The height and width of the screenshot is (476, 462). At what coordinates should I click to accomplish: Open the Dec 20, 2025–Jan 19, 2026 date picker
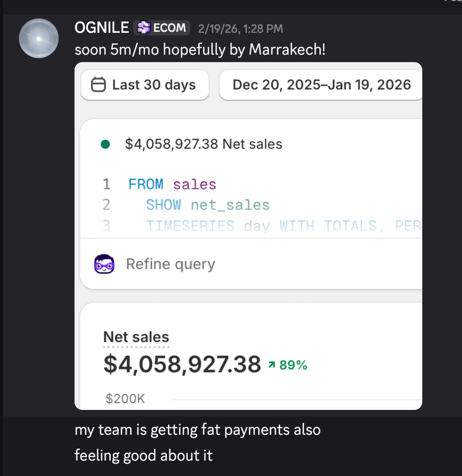point(320,84)
